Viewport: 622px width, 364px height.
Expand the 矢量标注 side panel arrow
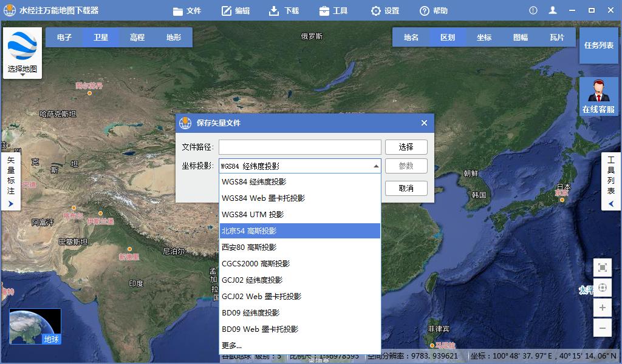click(x=11, y=203)
